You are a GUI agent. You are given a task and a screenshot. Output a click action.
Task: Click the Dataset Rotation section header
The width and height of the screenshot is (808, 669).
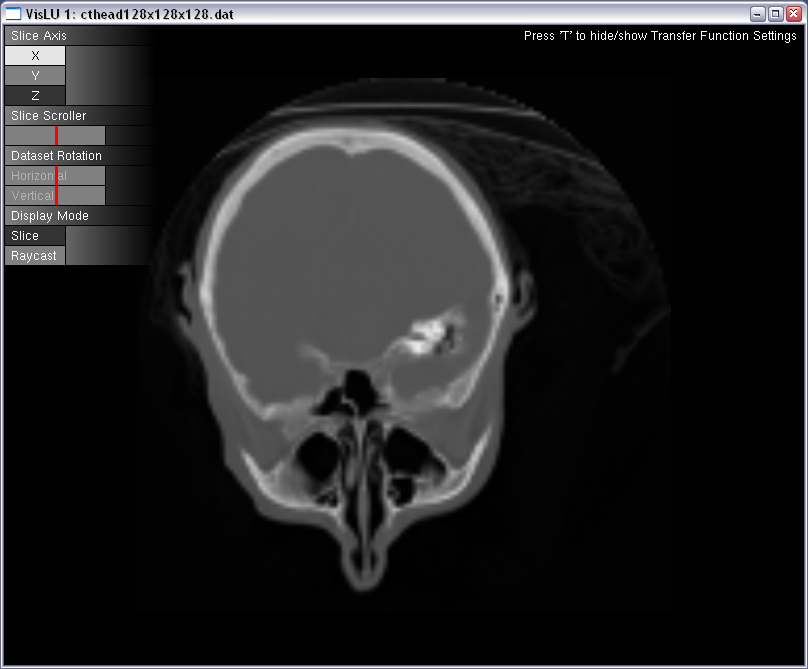(x=56, y=156)
